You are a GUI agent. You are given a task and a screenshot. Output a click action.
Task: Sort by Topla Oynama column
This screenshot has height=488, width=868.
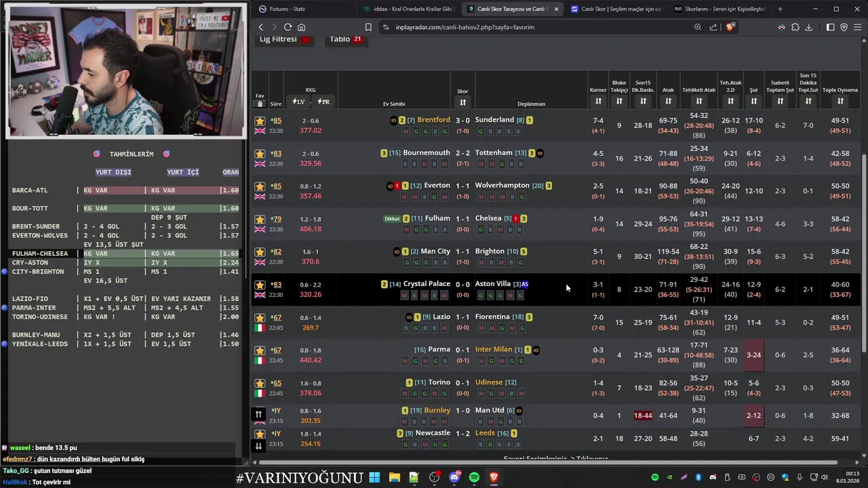[840, 101]
